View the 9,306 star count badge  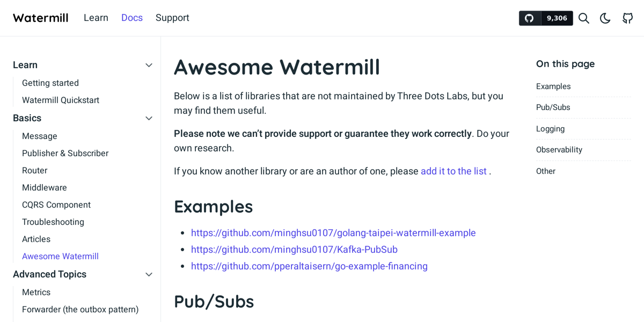(557, 18)
